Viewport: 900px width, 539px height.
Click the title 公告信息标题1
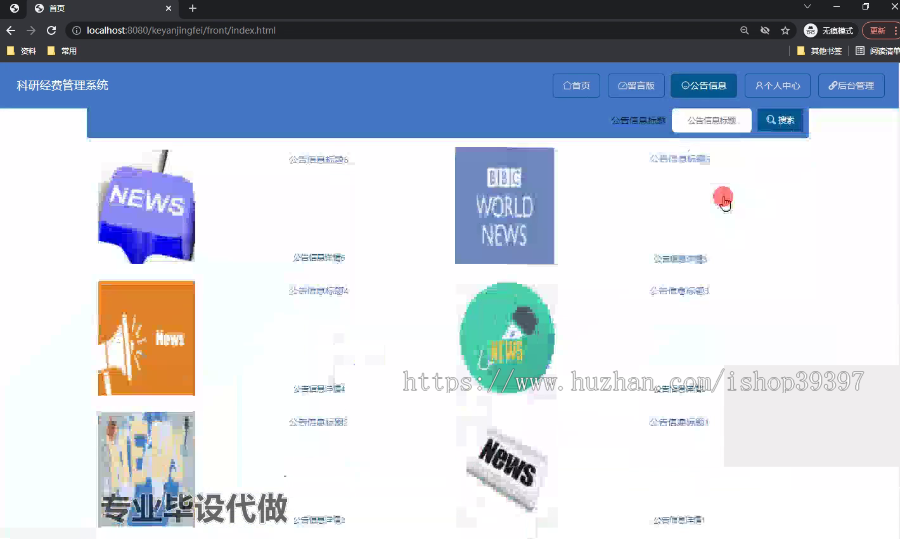[x=680, y=422]
